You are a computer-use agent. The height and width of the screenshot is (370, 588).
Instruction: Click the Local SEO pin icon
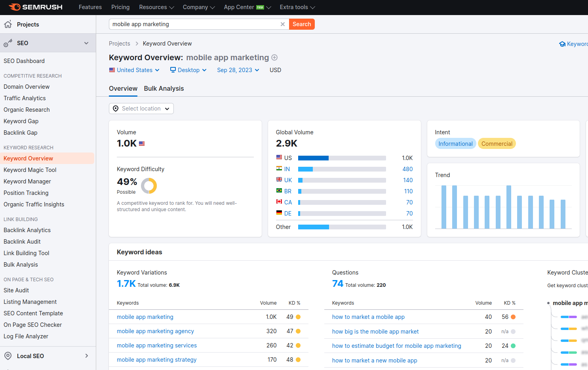coord(8,356)
